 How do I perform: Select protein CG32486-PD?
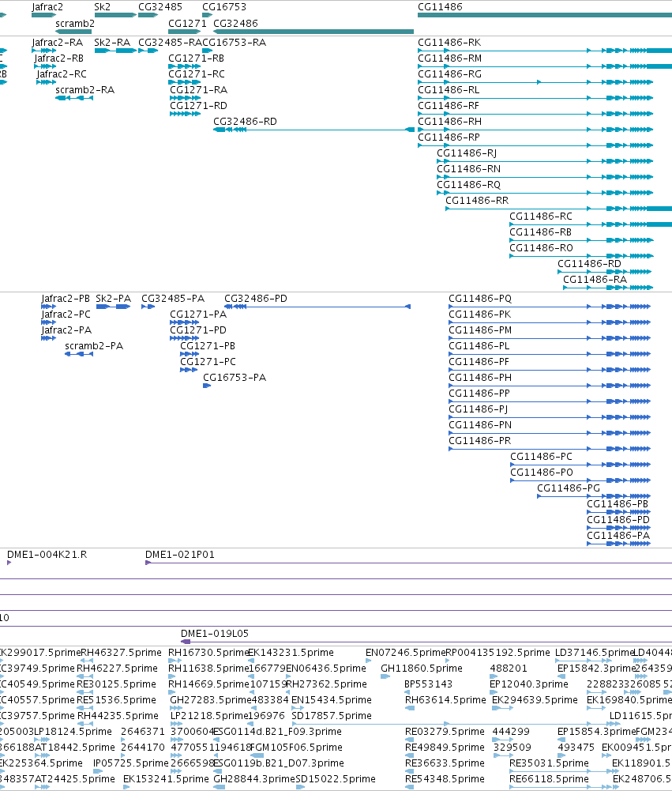click(317, 307)
